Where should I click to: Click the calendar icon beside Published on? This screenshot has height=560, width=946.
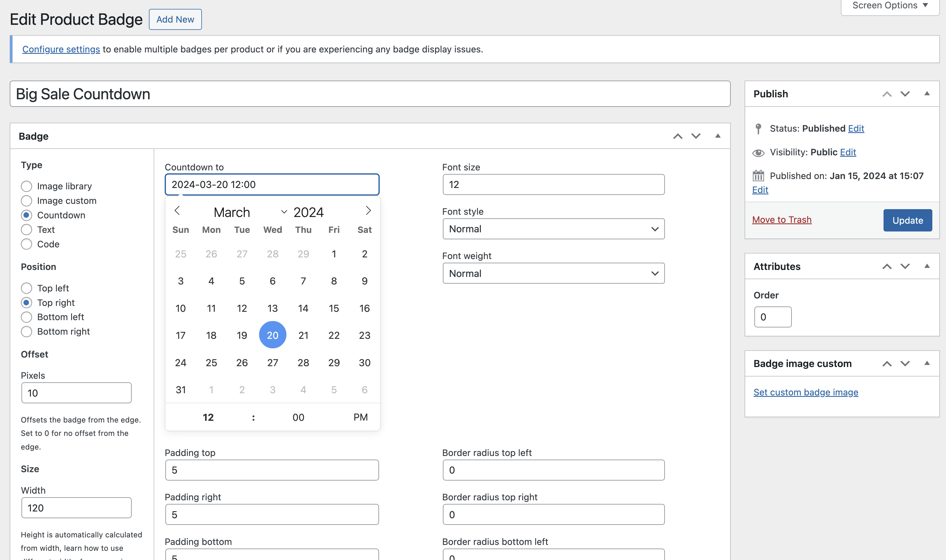pyautogui.click(x=759, y=175)
